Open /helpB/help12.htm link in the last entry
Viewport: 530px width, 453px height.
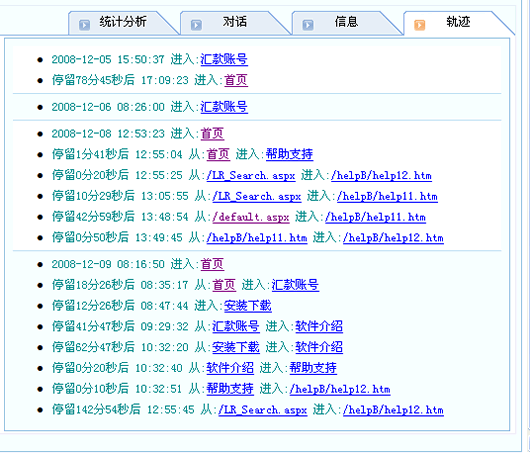click(x=393, y=410)
